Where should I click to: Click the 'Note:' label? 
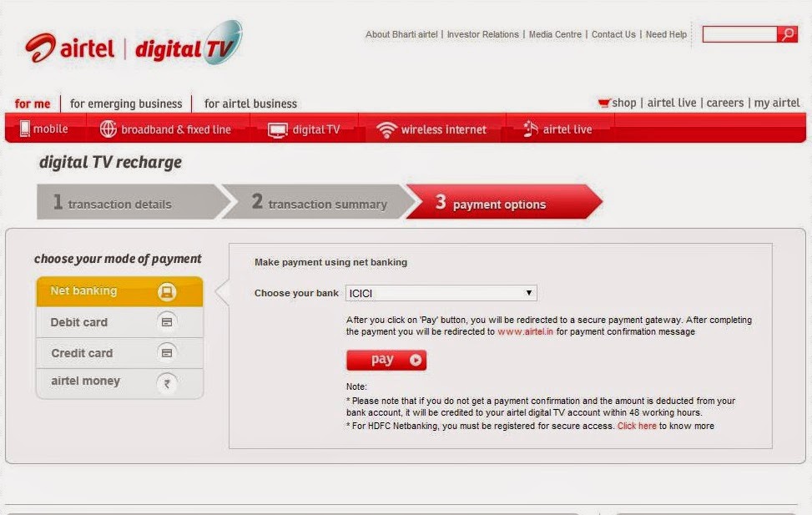(x=356, y=386)
